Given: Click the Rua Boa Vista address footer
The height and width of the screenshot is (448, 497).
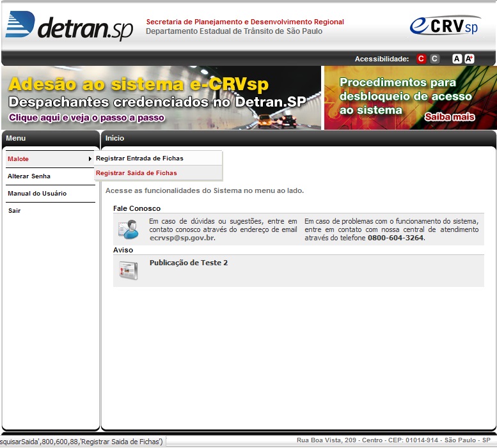Looking at the screenshot, I should [x=393, y=440].
